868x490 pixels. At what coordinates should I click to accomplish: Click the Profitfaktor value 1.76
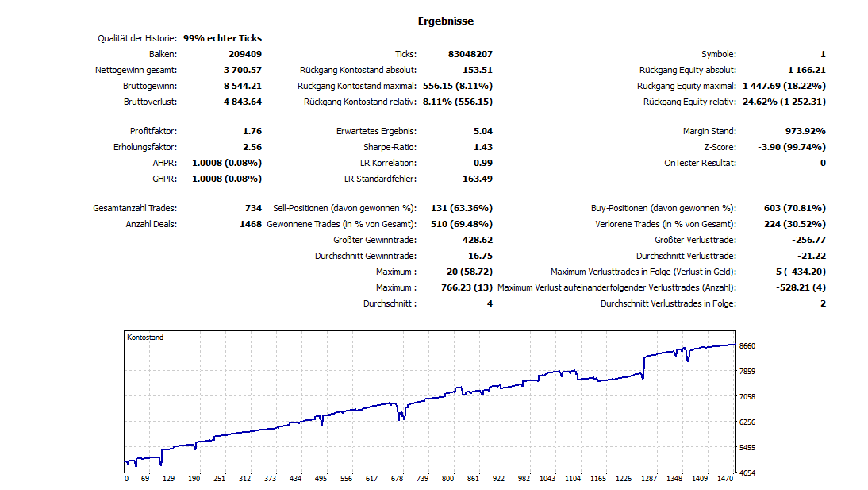(252, 131)
